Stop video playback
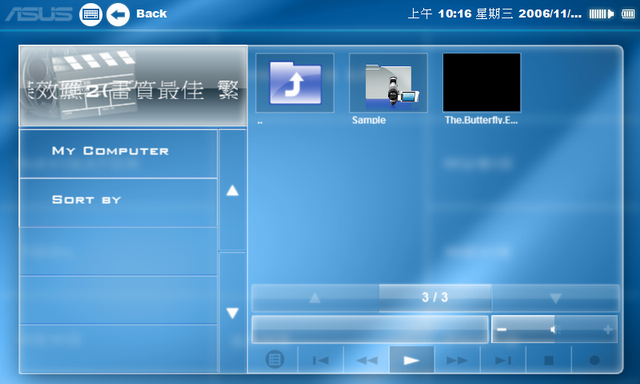Viewport: 640px width, 384px height. (549, 360)
